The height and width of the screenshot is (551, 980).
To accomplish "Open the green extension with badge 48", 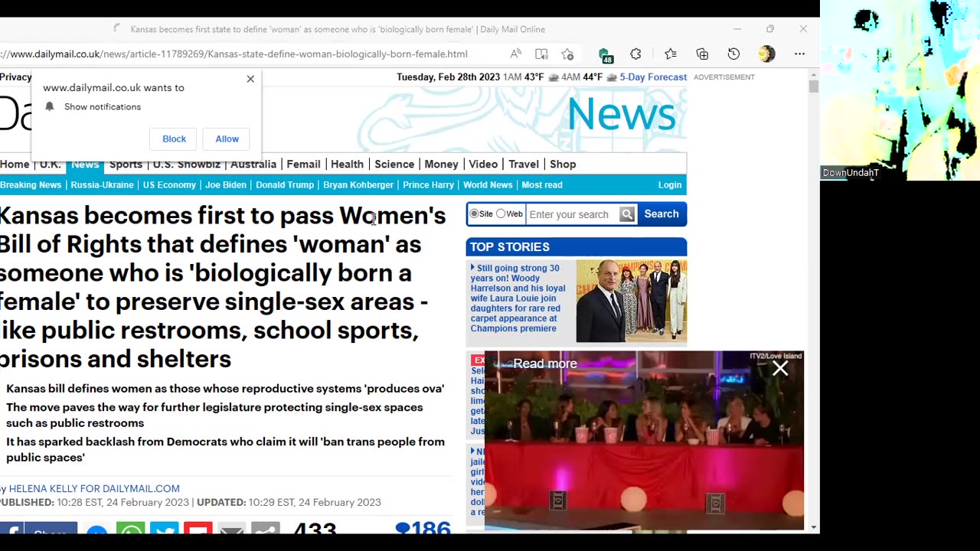I will coord(604,54).
